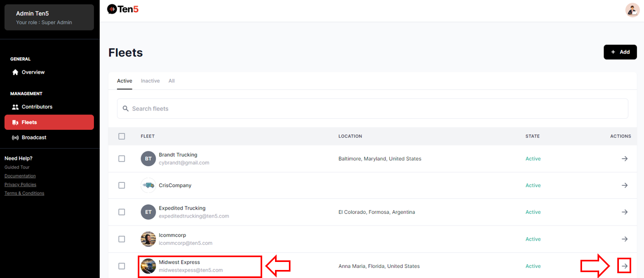The width and height of the screenshot is (644, 278).
Task: Open Expedited Trucking details arrow
Action: [x=624, y=212]
